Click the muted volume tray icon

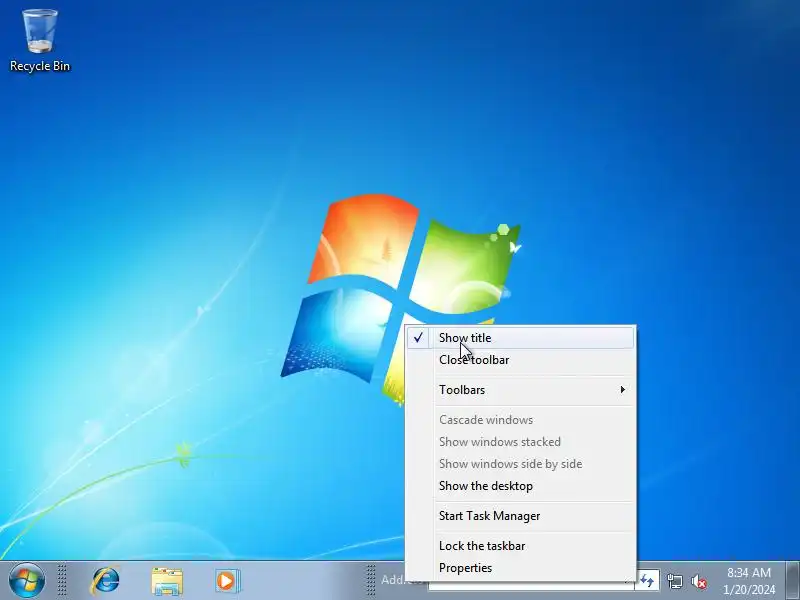click(698, 581)
